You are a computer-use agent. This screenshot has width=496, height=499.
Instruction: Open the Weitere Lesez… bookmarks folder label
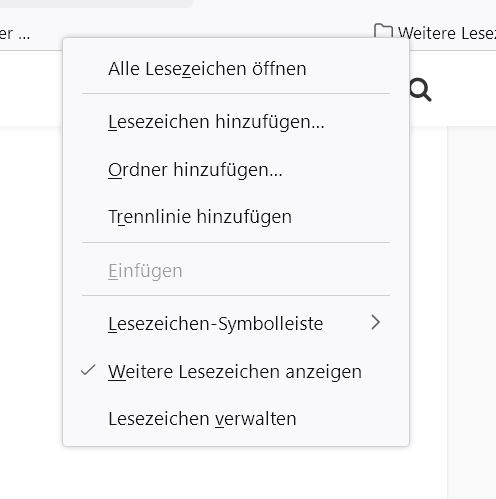coord(447,33)
